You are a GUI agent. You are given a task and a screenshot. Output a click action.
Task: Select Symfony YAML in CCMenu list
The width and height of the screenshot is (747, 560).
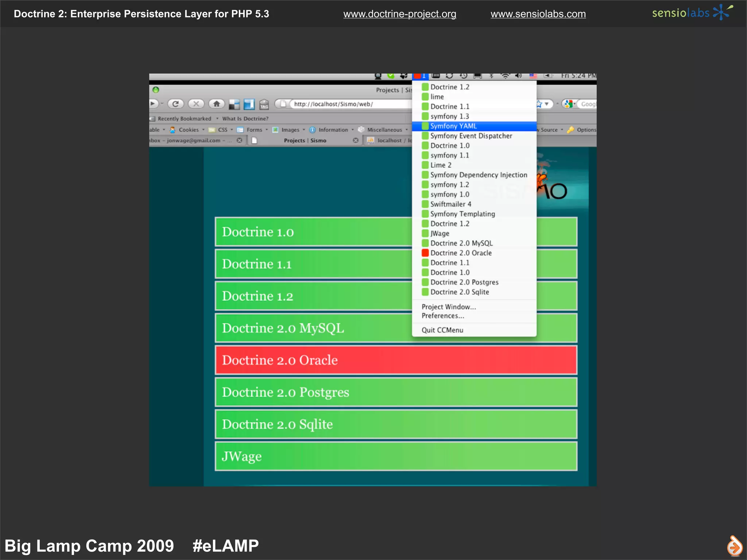coord(453,126)
